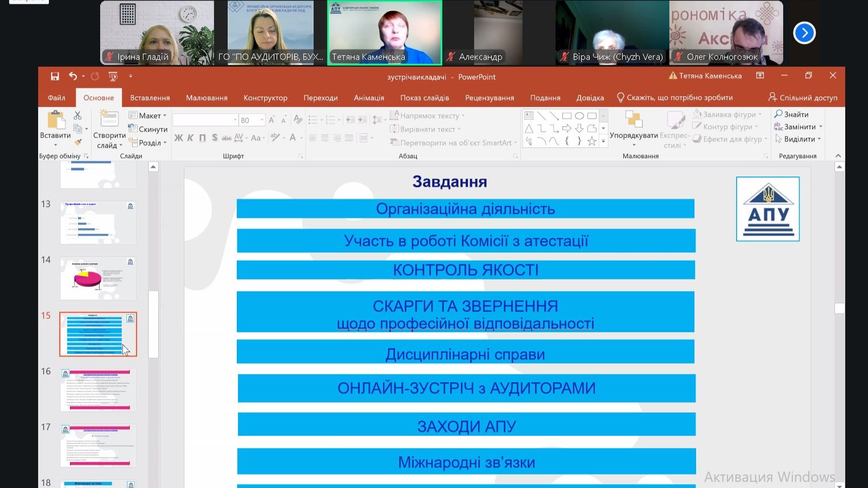
Task: Select the Format Painter brush icon
Action: pos(78,142)
